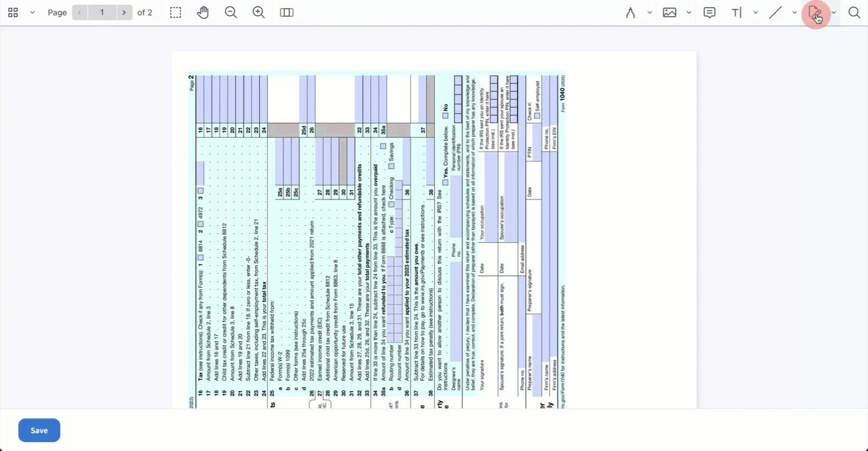Check the Checking account type box
This screenshot has width=868, height=451.
[391, 205]
